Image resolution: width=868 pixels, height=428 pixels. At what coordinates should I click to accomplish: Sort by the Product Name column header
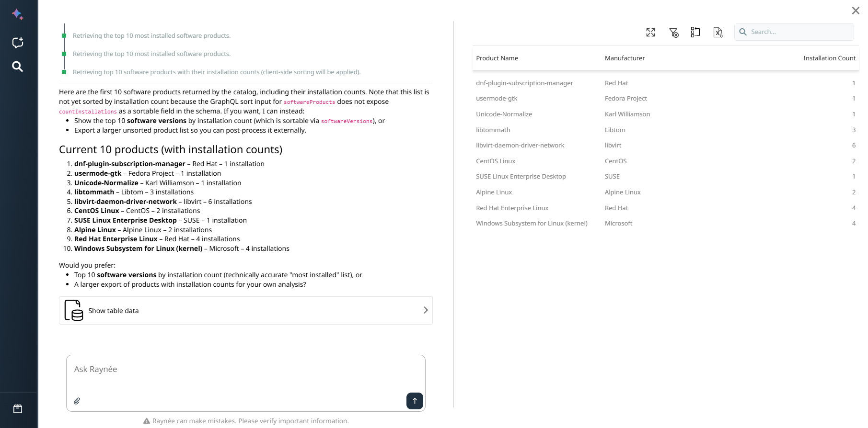497,58
